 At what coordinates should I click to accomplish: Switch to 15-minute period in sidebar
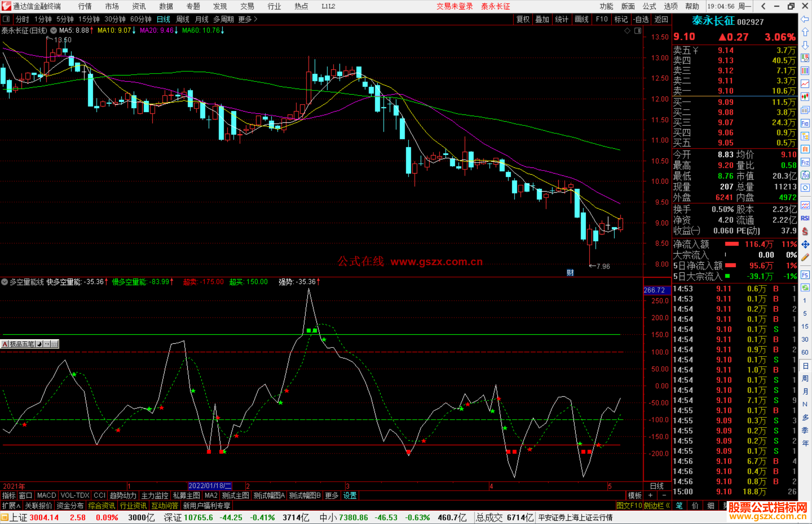[804, 326]
